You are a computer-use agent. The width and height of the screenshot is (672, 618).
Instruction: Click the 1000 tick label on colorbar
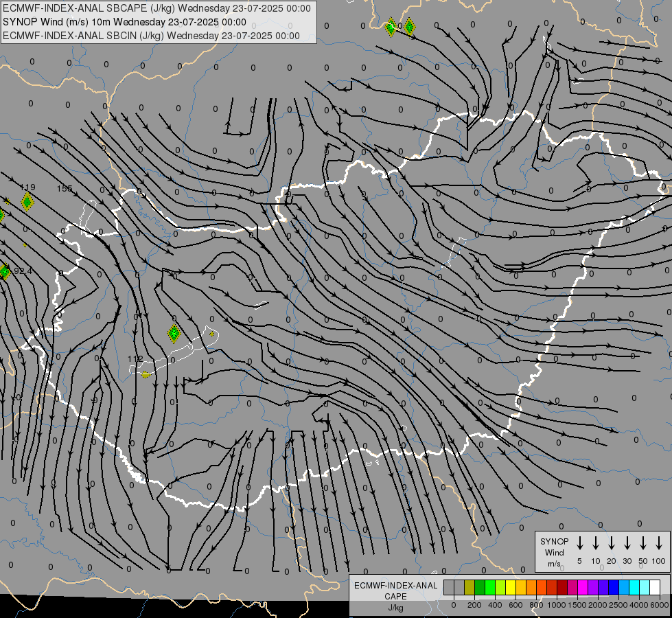tap(557, 605)
